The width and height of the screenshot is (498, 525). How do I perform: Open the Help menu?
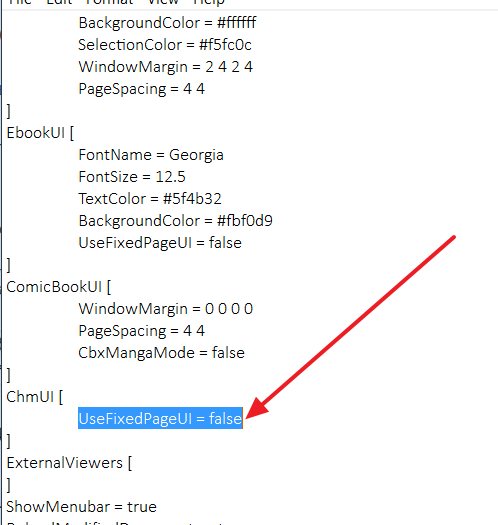(208, 2)
